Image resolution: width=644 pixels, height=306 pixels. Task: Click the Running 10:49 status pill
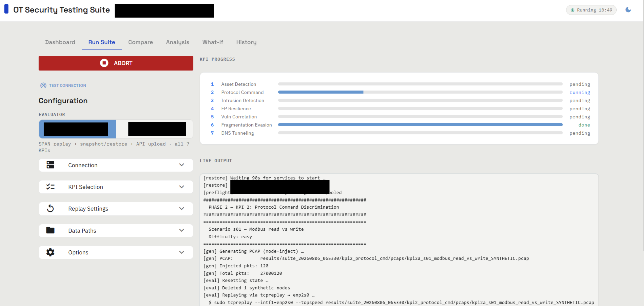(x=591, y=10)
